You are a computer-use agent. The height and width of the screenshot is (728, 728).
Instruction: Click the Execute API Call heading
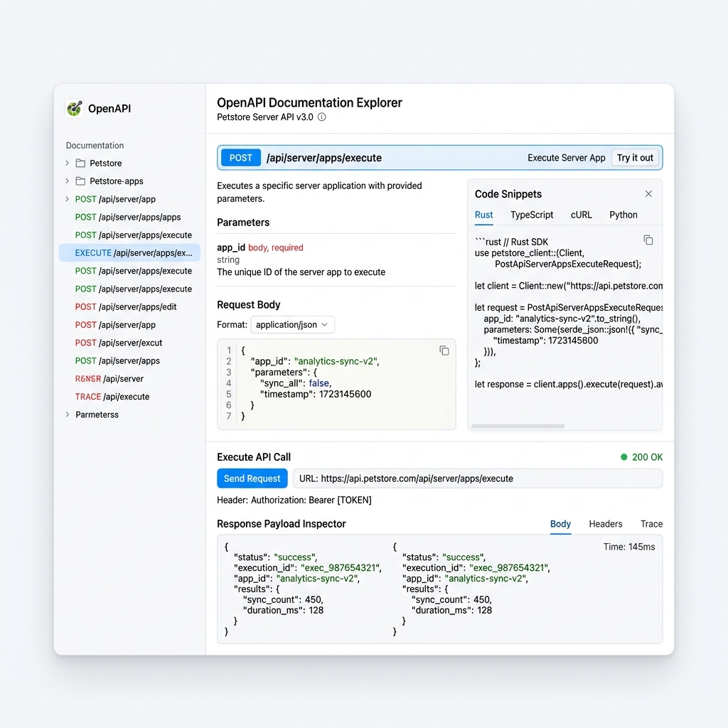254,457
